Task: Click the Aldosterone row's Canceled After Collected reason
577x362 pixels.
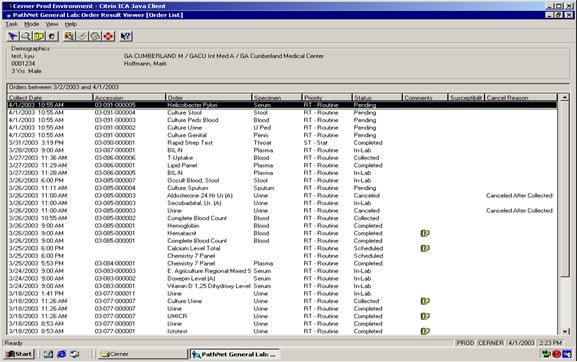Action: click(x=519, y=195)
